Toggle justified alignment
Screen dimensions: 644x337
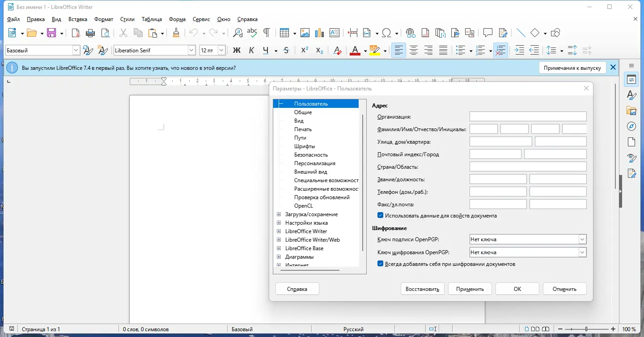(443, 50)
